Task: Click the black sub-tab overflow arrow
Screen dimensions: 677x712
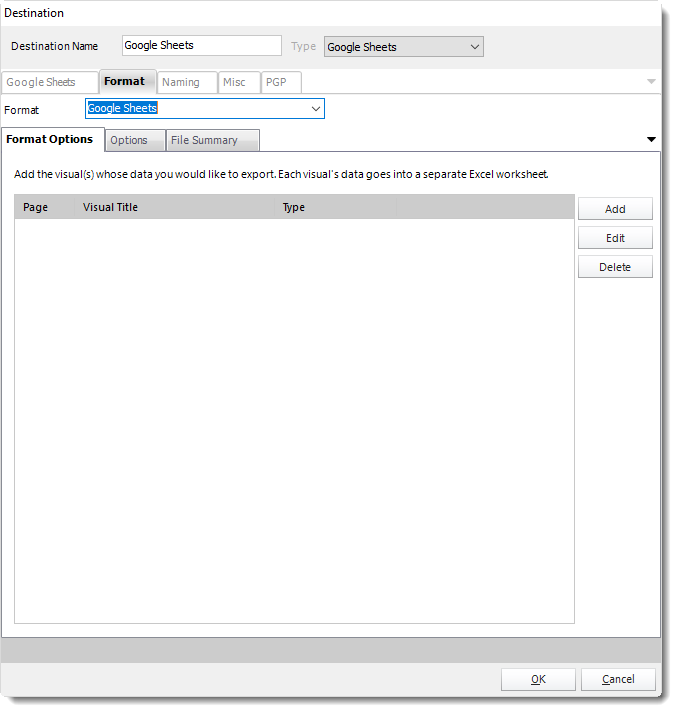Action: [651, 139]
